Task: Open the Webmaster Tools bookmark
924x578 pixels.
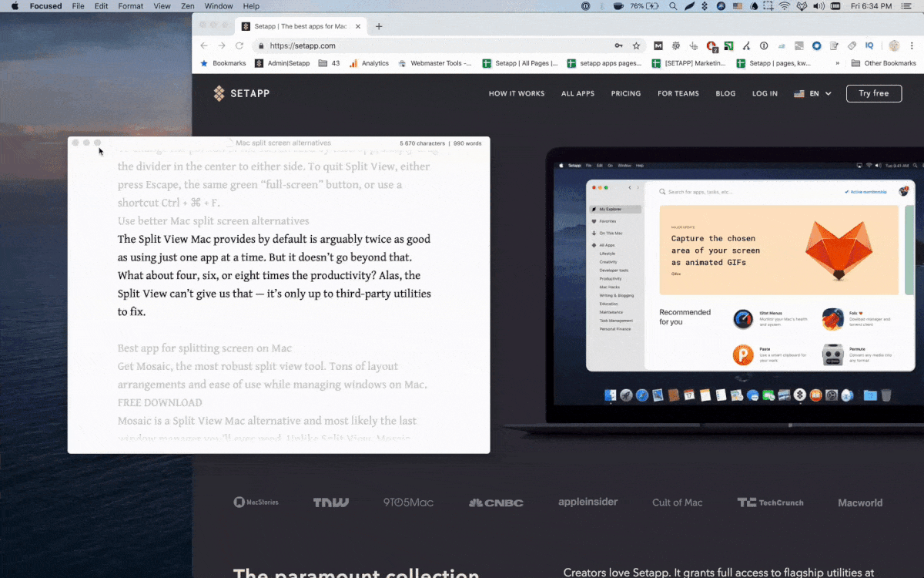Action: (x=435, y=63)
